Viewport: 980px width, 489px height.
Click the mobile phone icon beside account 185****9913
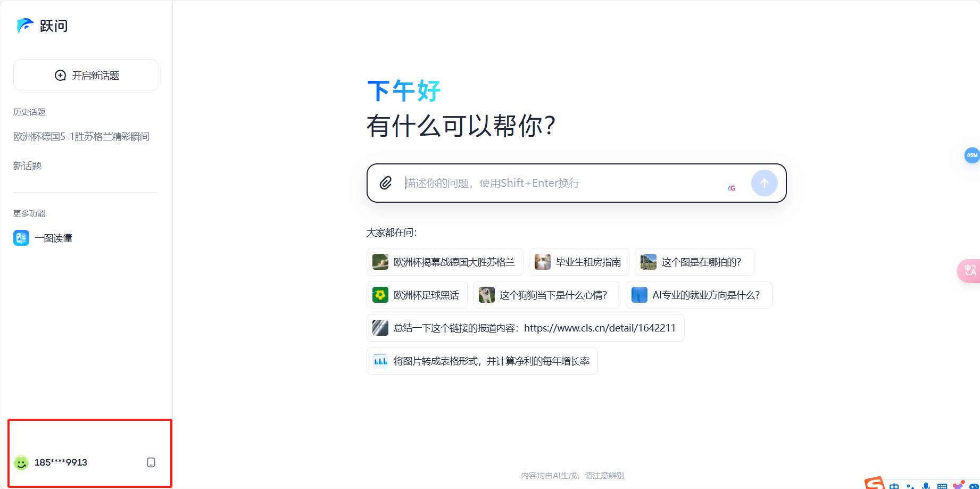pos(151,462)
